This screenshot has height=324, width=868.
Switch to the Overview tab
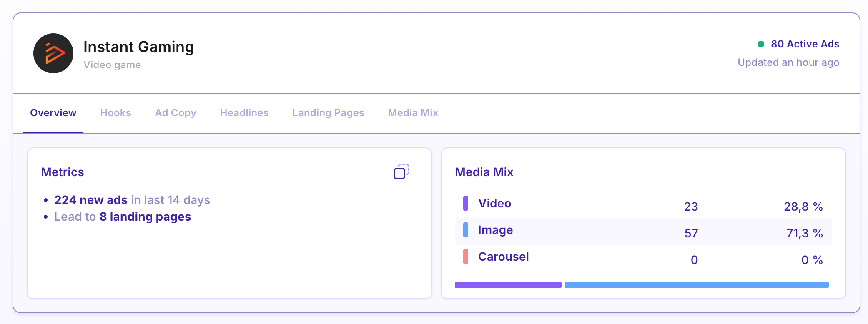coord(53,113)
